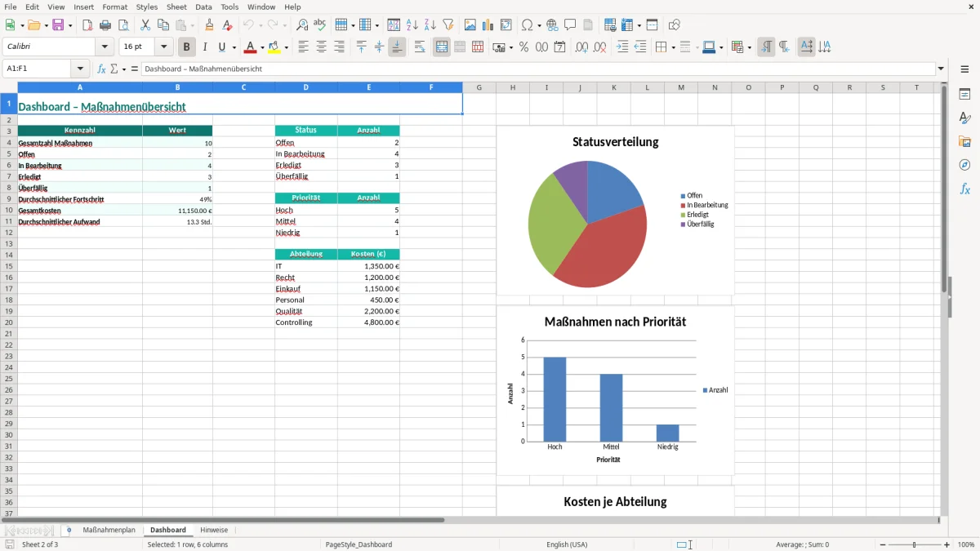Open sidebar Navigator compass icon
Viewport: 980px width, 551px height.
[964, 165]
